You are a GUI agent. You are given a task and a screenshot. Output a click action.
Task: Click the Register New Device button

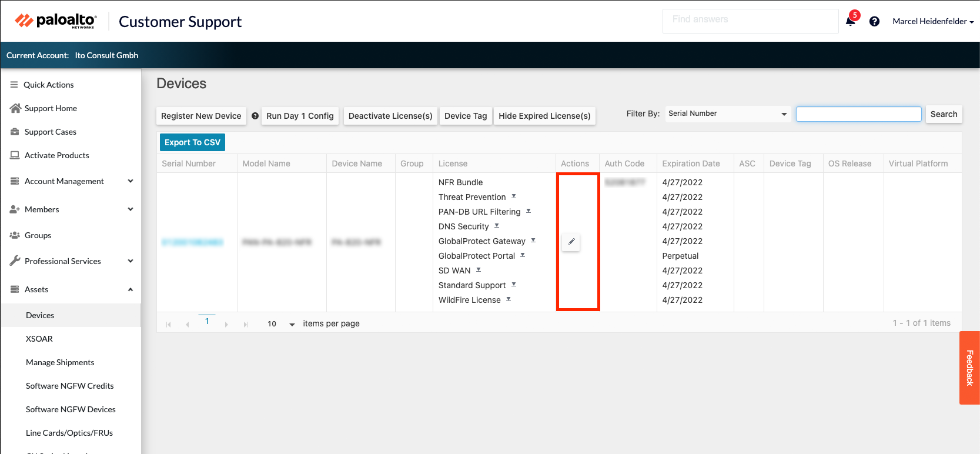point(201,116)
